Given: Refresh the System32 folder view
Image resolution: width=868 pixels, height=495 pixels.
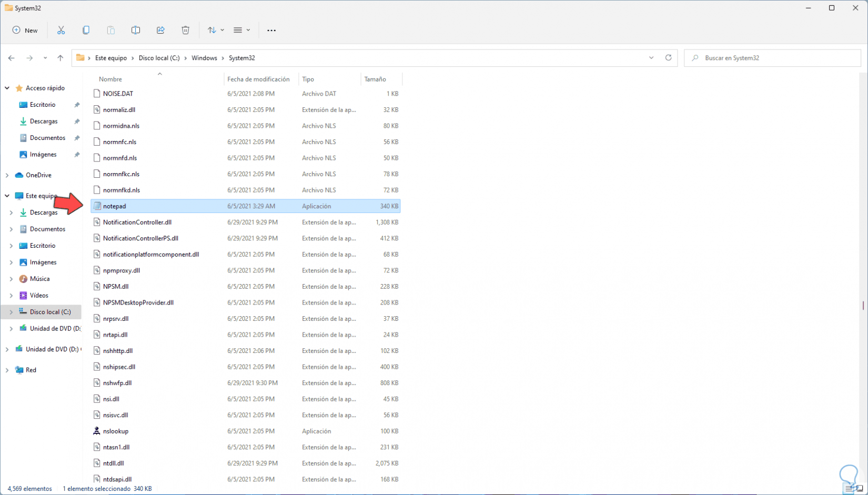Looking at the screenshot, I should [669, 58].
